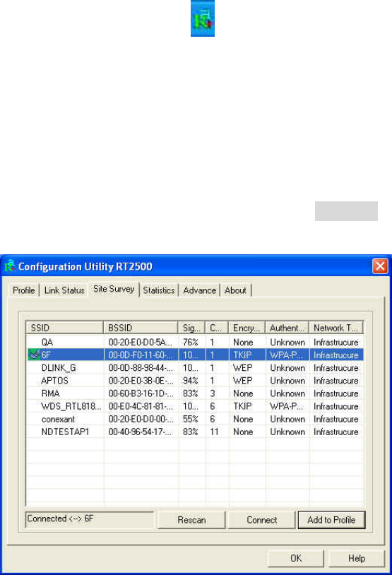Open the Link Status tab
The height and width of the screenshot is (575, 392).
[64, 290]
